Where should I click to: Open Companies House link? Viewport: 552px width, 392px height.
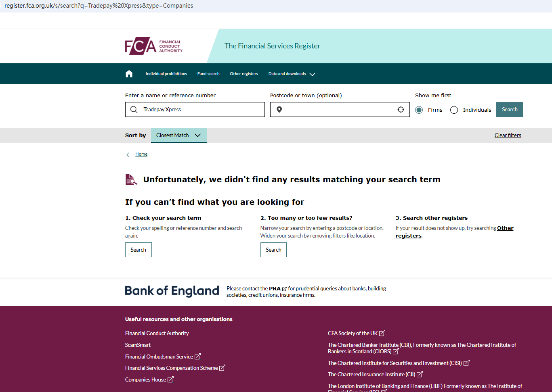(x=149, y=380)
